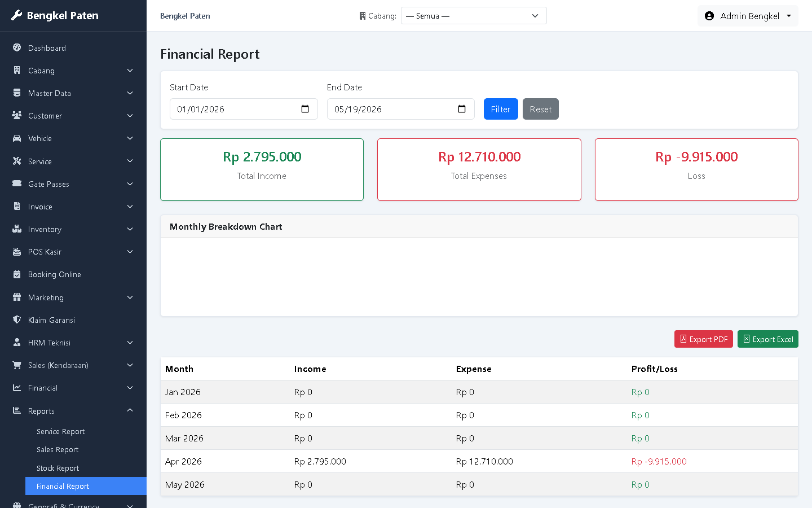Go to Booking Online menu item
Screen dimensions: 812x508
tap(73, 274)
